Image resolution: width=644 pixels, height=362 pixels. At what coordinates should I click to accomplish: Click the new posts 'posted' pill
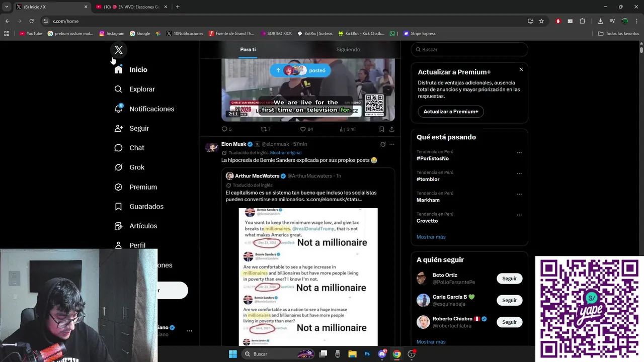300,70
